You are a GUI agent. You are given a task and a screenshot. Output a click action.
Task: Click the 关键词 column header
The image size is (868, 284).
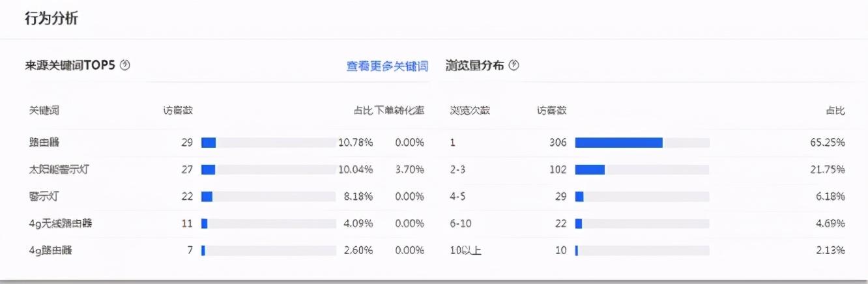tap(44, 111)
